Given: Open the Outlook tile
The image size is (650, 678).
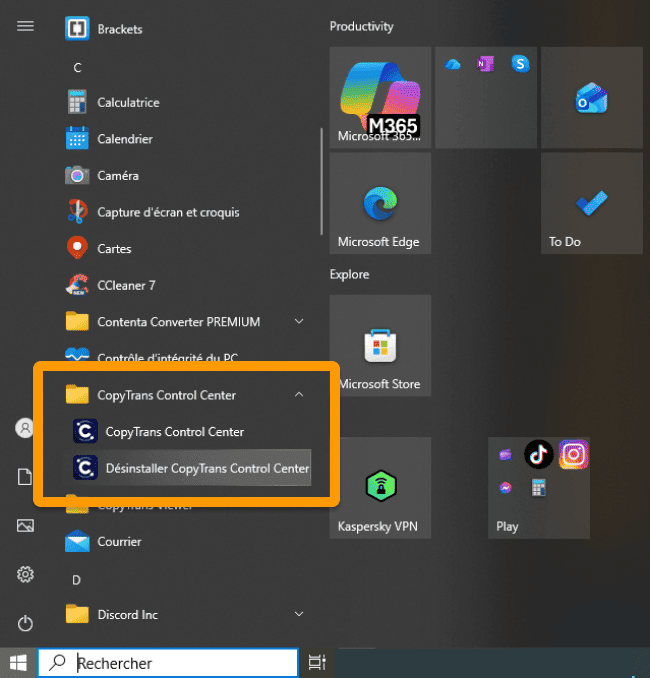Looking at the screenshot, I should (x=591, y=98).
